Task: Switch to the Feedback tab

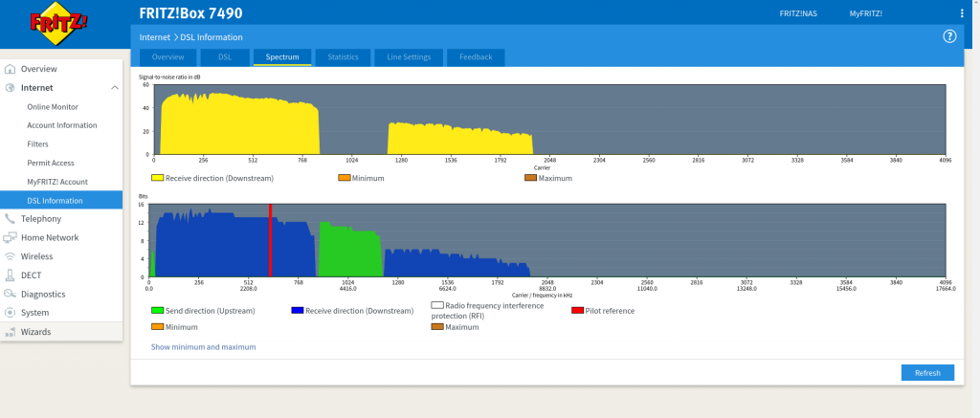Action: click(476, 56)
